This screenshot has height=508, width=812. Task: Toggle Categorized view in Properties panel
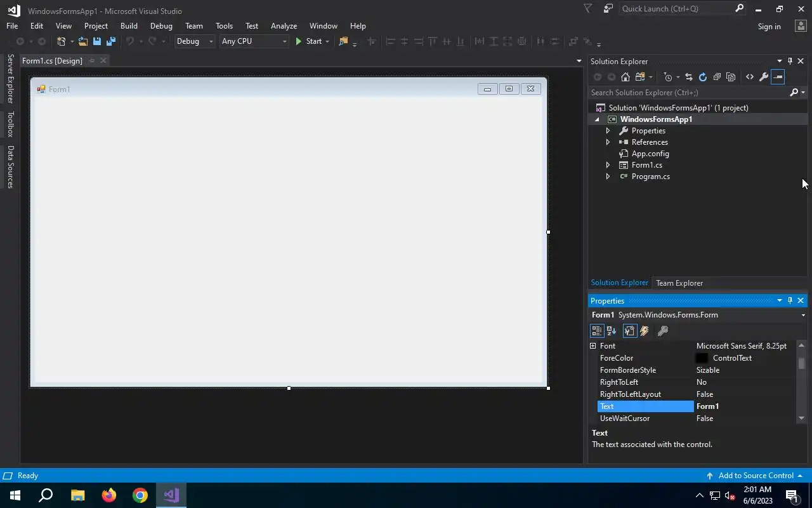(x=596, y=331)
